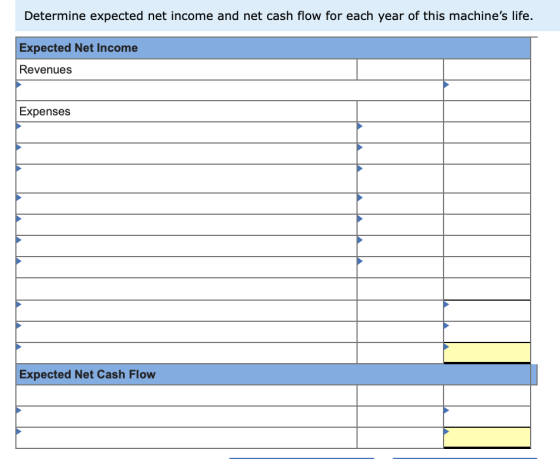Open the third amount dropdown under Expenses
The width and height of the screenshot is (560, 459).
tap(400, 179)
